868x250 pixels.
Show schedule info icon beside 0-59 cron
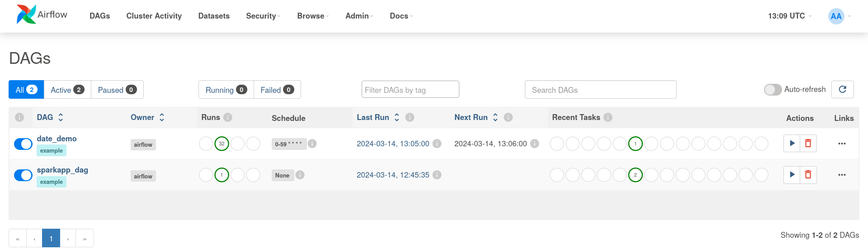point(312,144)
